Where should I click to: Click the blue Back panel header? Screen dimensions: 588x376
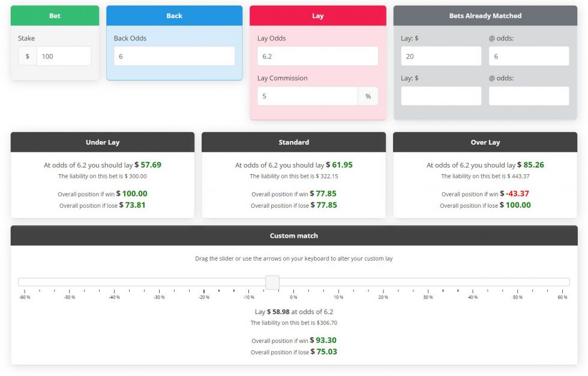point(174,16)
